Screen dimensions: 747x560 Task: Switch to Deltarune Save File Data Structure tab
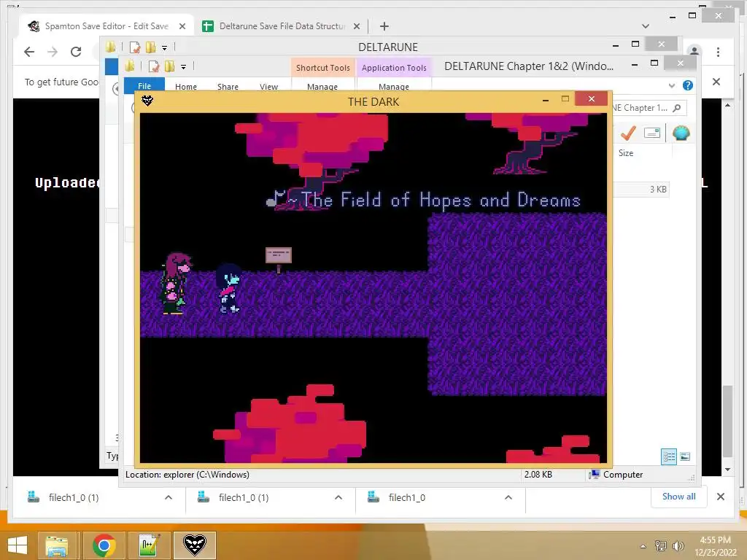tap(282, 26)
